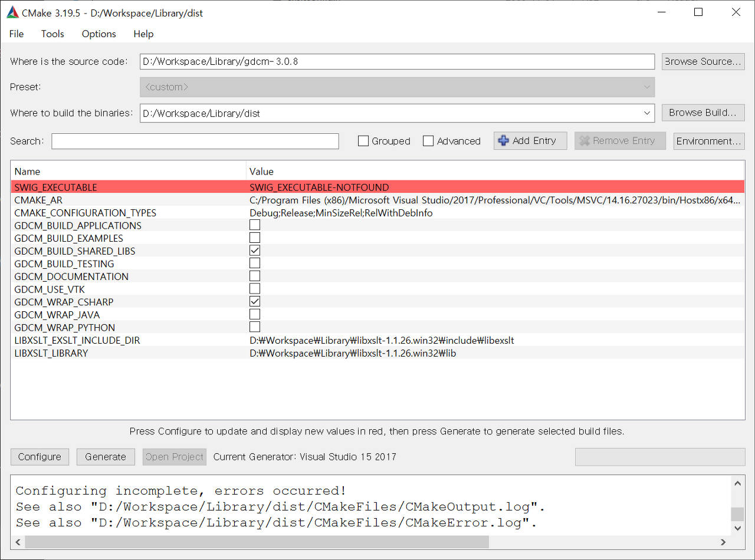Uncheck GDCM_WRAP_CSHARP checkbox

point(255,302)
